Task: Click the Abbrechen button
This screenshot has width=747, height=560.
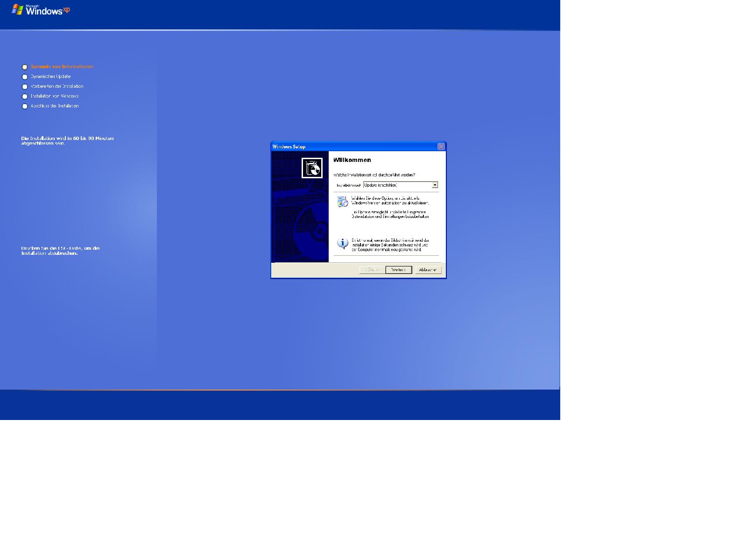Action: 428,270
